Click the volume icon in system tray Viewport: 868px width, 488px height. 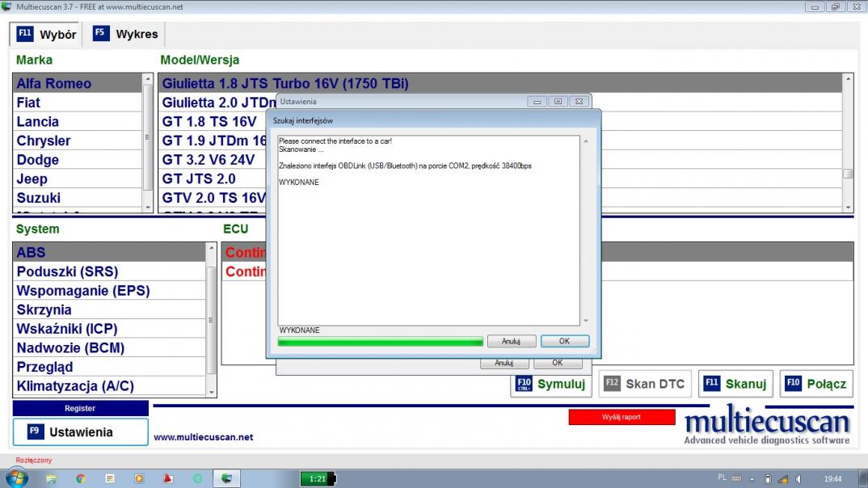798,479
